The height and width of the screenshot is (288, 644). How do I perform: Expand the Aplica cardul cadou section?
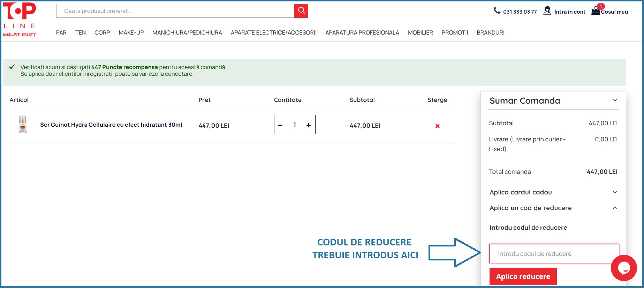[615, 192]
